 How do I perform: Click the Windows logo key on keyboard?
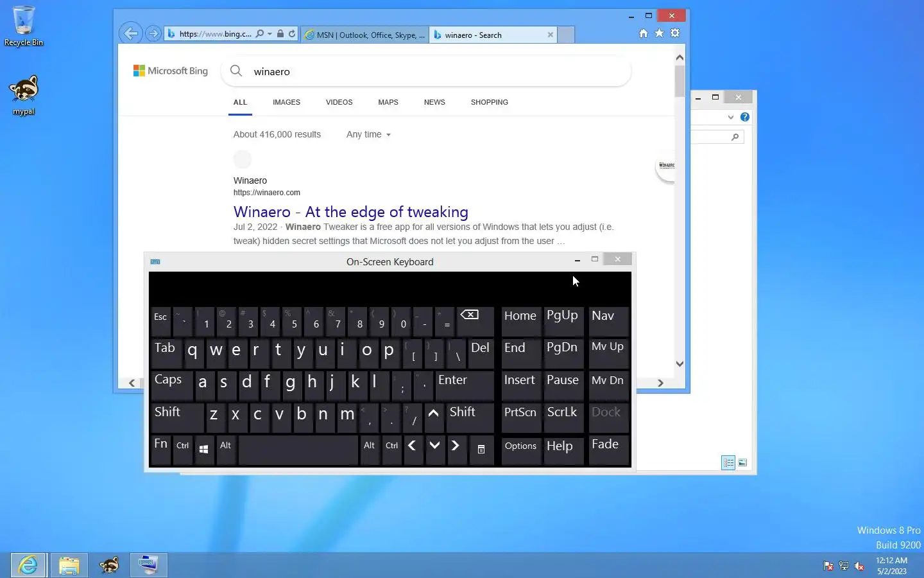203,449
